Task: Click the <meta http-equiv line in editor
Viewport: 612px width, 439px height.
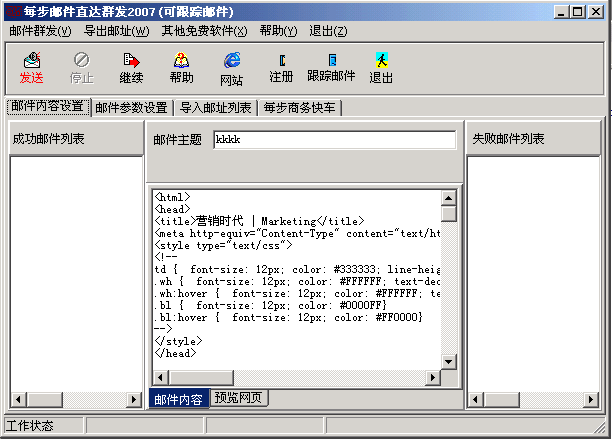Action: (297, 233)
